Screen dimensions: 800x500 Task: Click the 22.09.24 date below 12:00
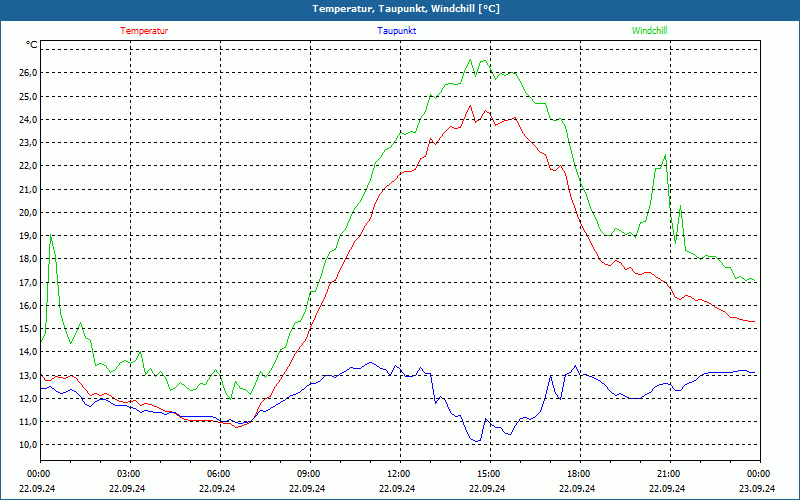(397, 488)
